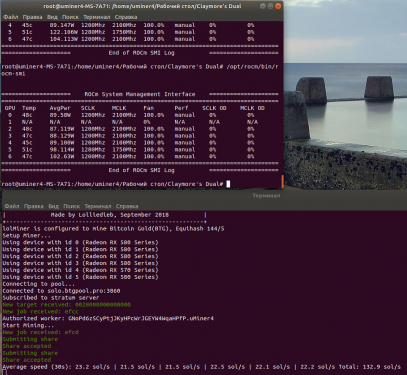
Task: Click the lower terminal title Терминал
Action: coord(266,196)
